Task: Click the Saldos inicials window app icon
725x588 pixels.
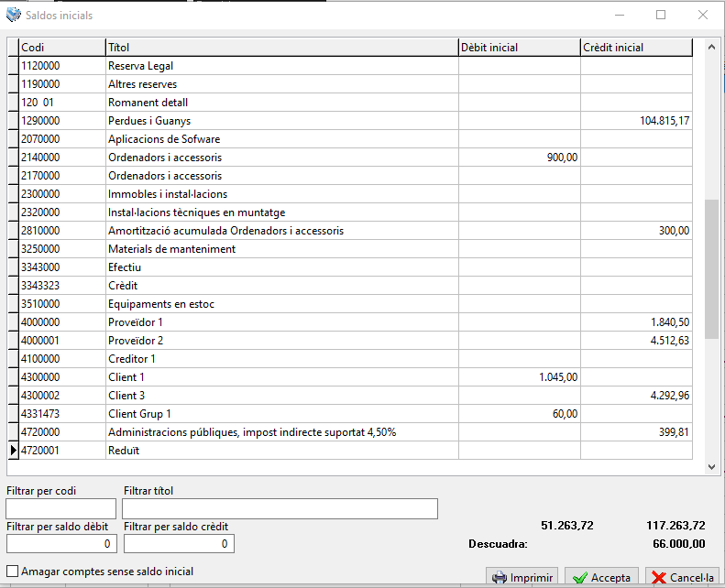Action: (14, 15)
